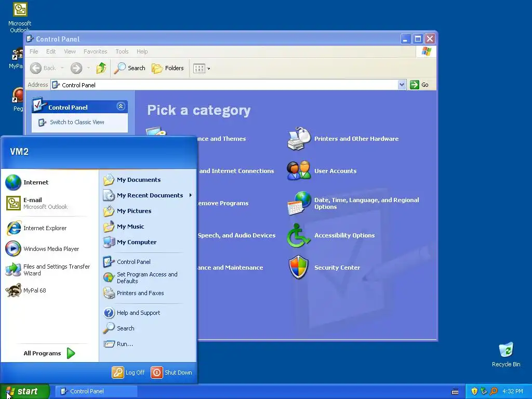Click the Shut Down button
This screenshot has height=399, width=532.
pos(171,372)
